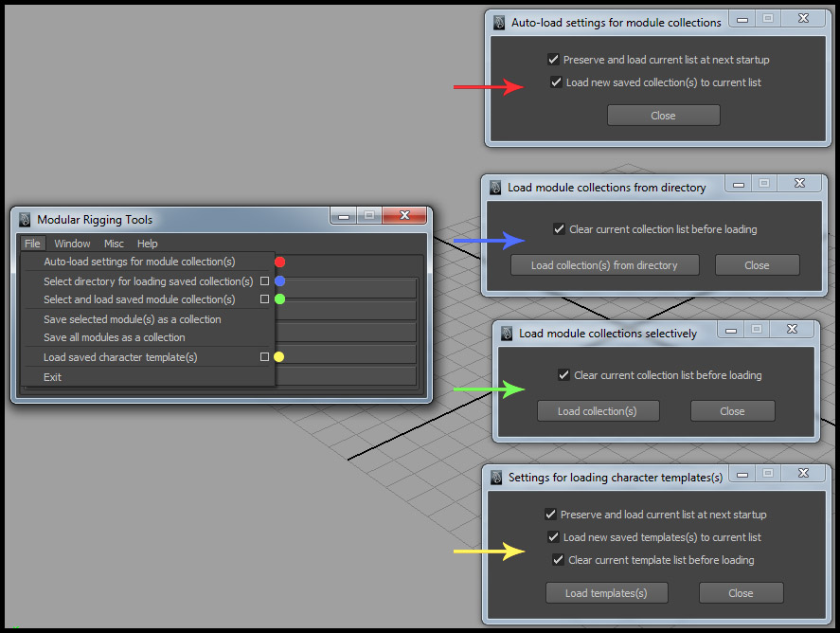Image resolution: width=840 pixels, height=633 pixels.
Task: Close Load module collections selectively window with X
Action: (x=793, y=329)
